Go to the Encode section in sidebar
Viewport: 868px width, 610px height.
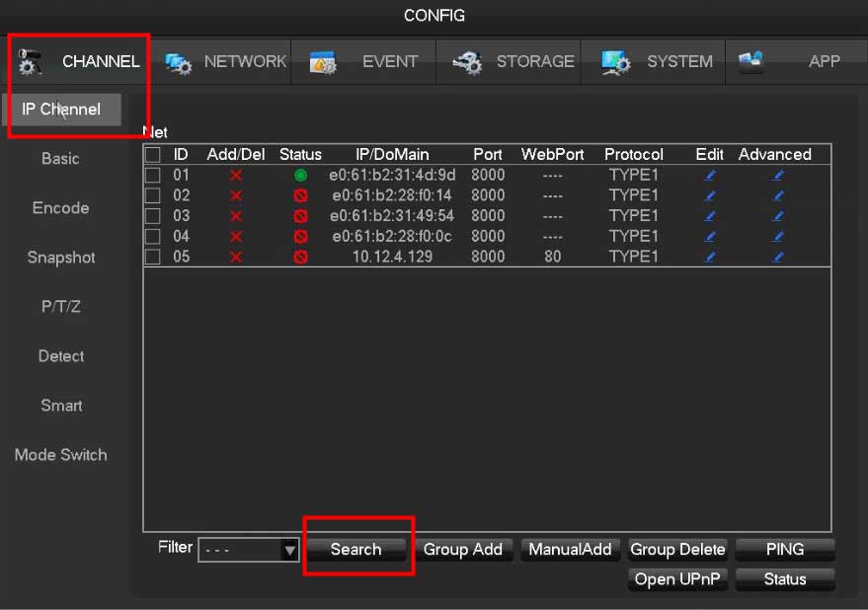coord(61,208)
